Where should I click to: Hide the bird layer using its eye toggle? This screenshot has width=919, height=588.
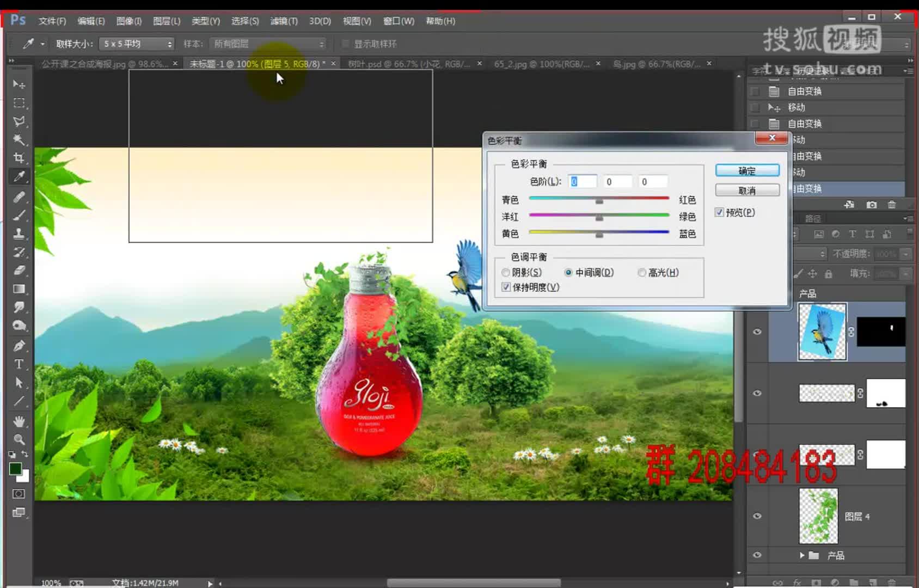[x=757, y=332]
